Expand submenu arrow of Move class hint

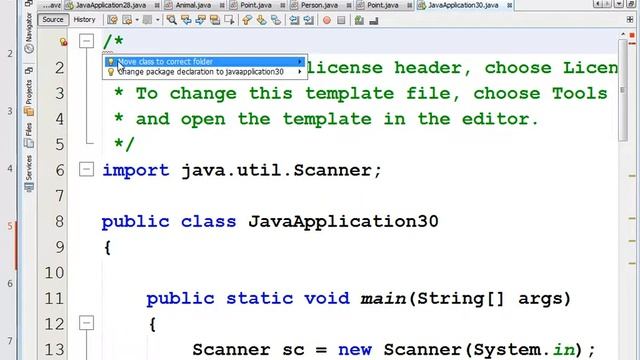(300, 62)
